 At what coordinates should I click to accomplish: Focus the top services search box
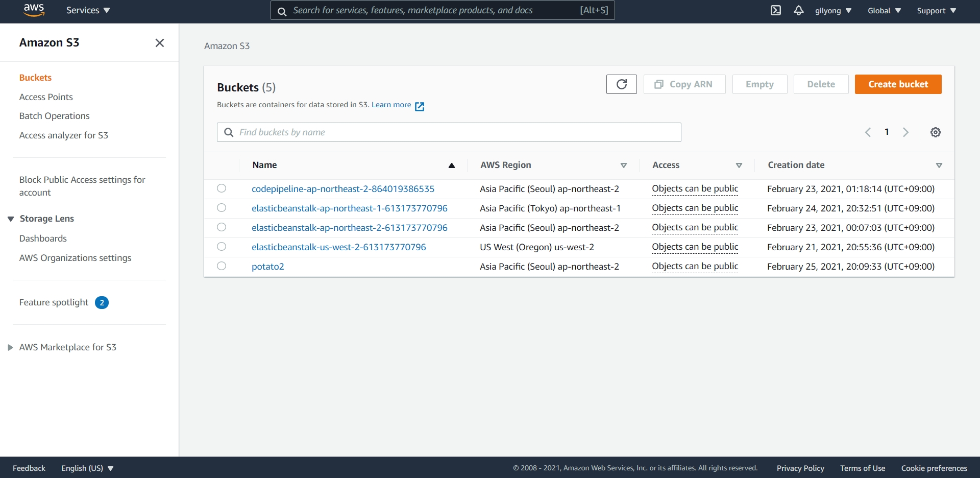click(443, 10)
